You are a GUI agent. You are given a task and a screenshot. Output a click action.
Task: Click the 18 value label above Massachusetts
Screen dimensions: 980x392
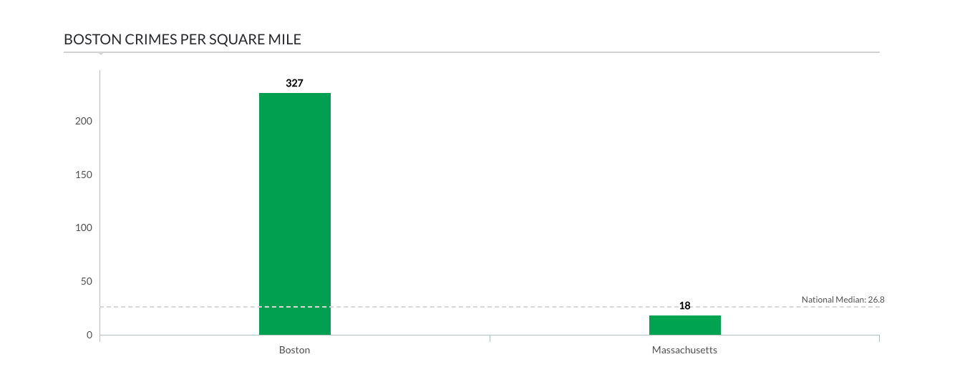click(684, 305)
